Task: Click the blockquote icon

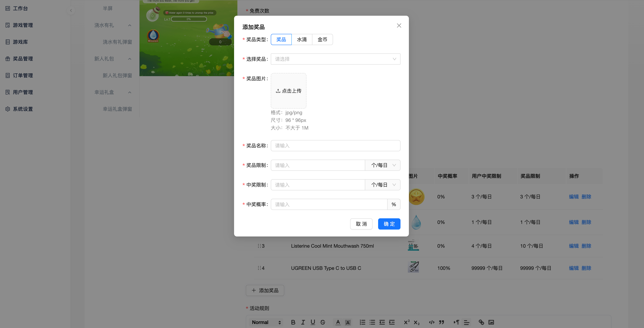Action: (442, 322)
